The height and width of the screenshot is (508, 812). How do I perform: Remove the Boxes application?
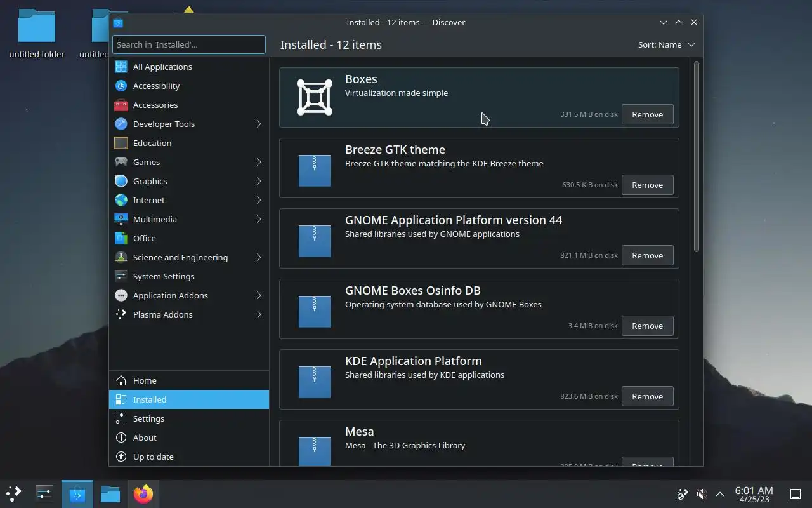pyautogui.click(x=647, y=114)
